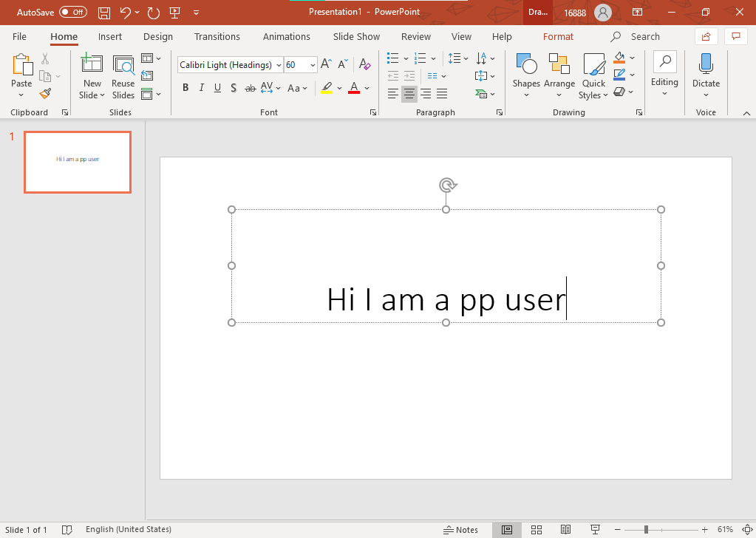
Task: Open the Shapes gallery
Action: tap(526, 75)
